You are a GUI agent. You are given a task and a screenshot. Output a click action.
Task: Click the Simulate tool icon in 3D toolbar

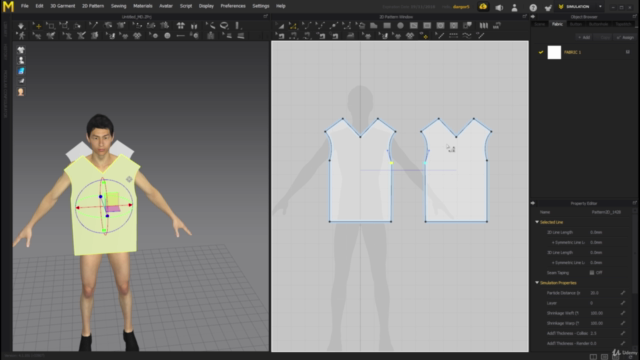[21, 26]
